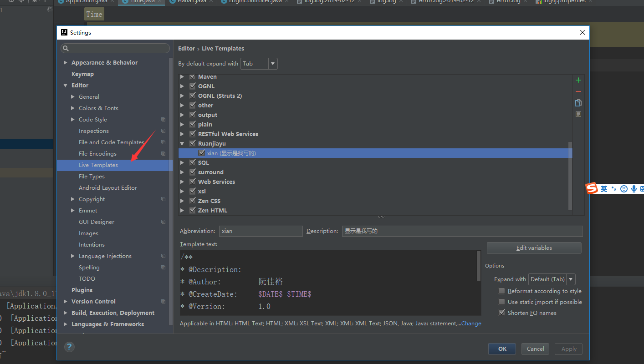Uncheck the OGNL (Struts 2) group checkbox

192,96
